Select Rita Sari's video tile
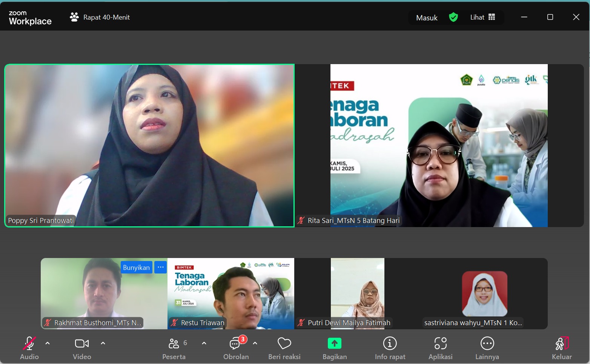 pyautogui.click(x=439, y=146)
